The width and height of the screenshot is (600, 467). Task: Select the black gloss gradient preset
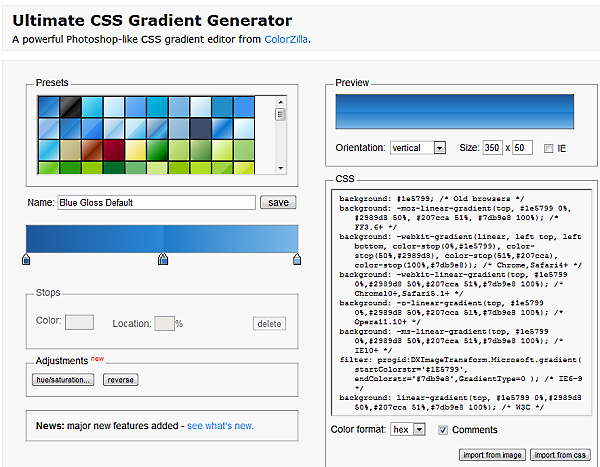(69, 107)
